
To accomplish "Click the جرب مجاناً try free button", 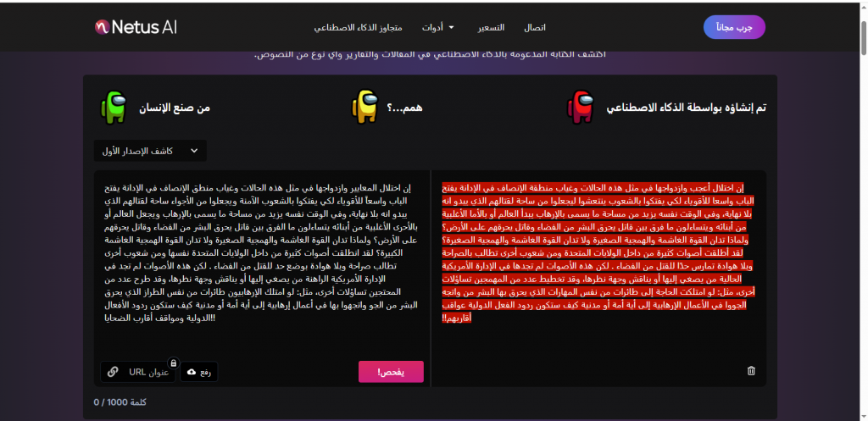I will 734,27.
